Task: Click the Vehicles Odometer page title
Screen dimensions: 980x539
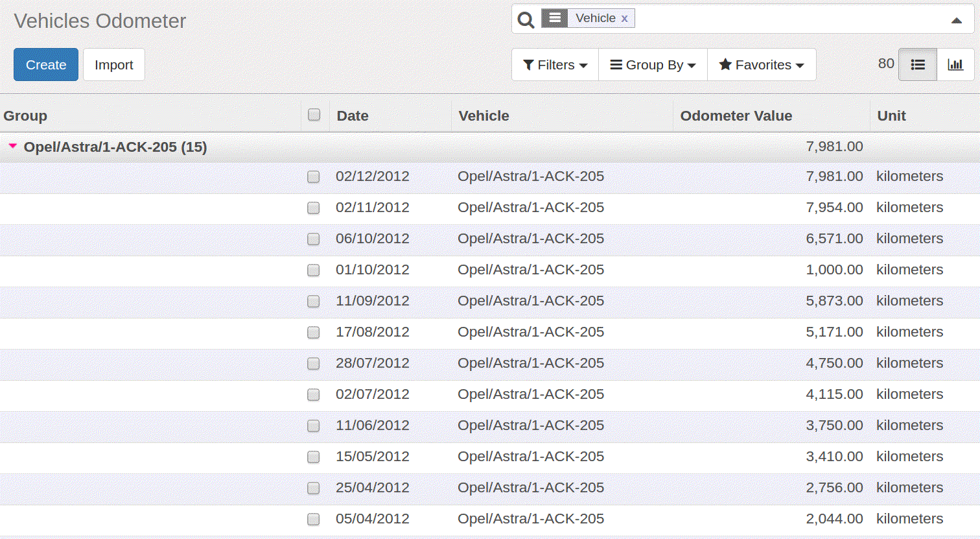Action: (x=100, y=21)
